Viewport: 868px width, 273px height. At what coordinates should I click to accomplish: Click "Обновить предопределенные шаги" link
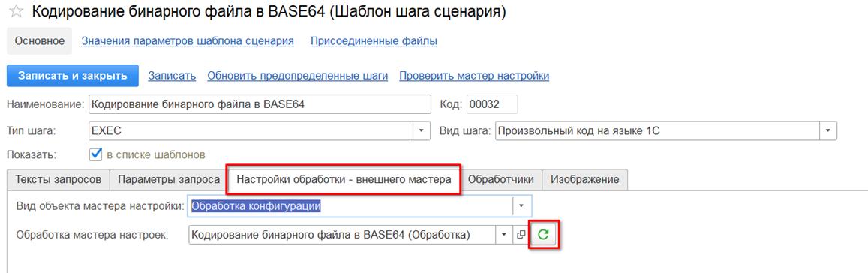tap(298, 76)
